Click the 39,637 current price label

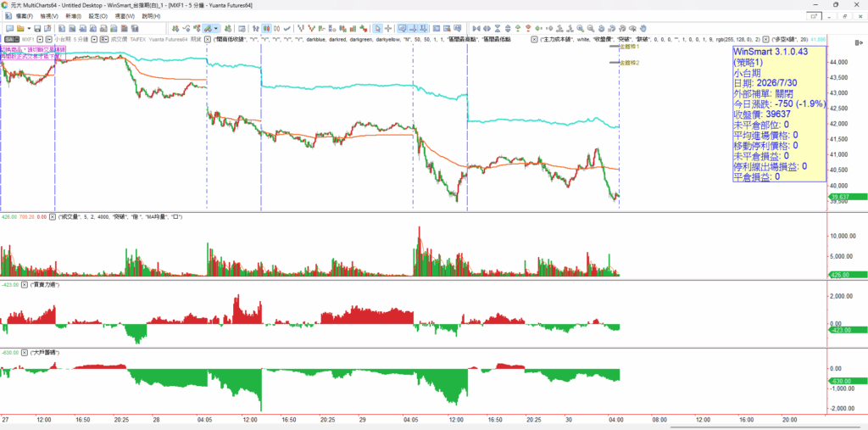(x=847, y=197)
